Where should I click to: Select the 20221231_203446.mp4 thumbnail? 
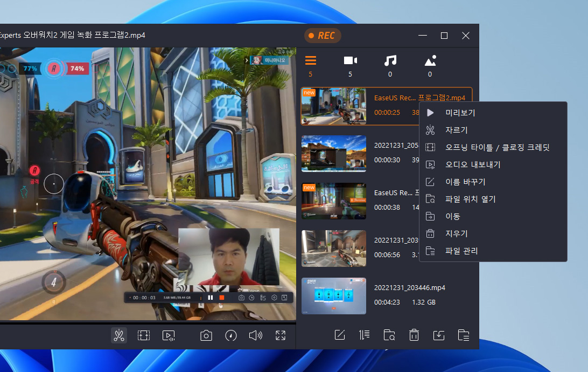pyautogui.click(x=334, y=296)
